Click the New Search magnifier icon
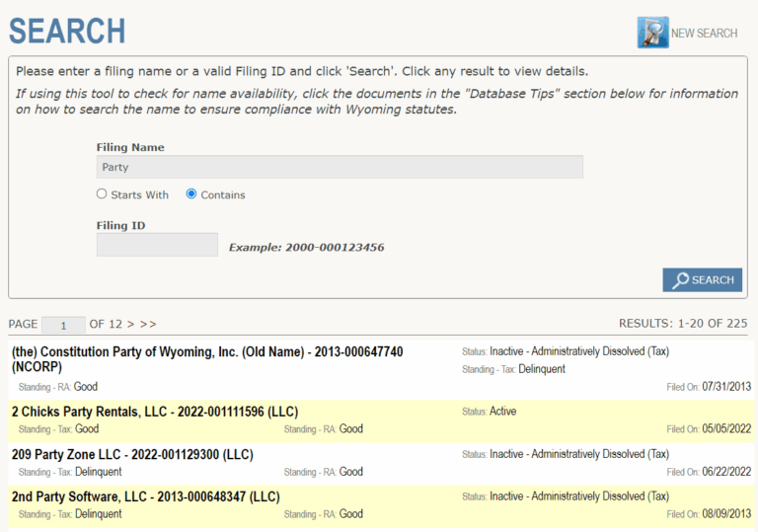Image resolution: width=758 pixels, height=532 pixels. [x=652, y=33]
